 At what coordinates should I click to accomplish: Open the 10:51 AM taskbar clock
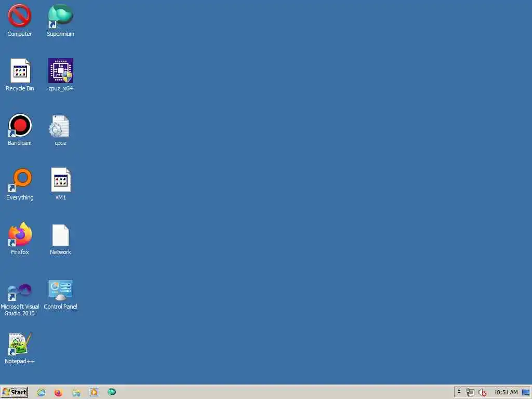click(506, 392)
